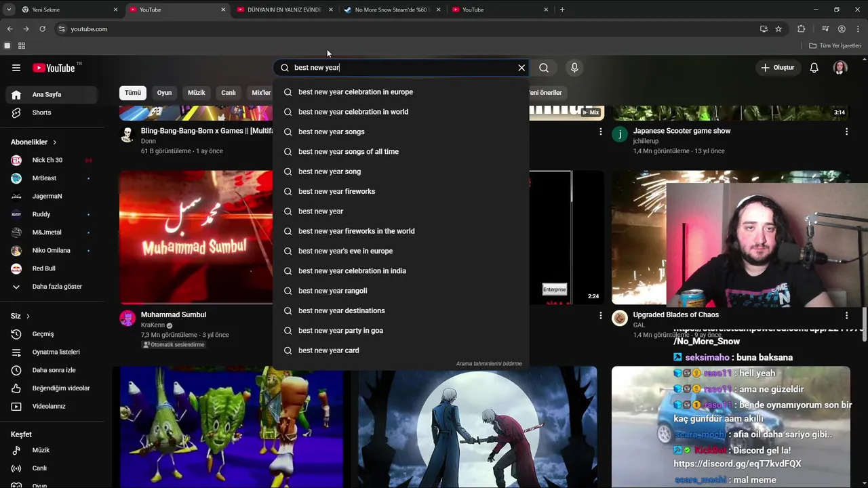868x488 pixels.
Task: Choose suggestion best new year rangoli
Action: pos(401,291)
